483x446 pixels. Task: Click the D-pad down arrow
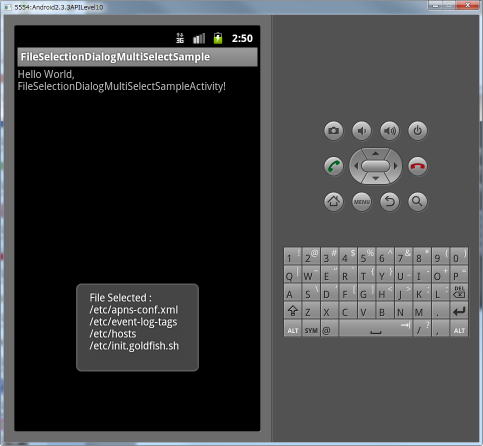click(375, 178)
